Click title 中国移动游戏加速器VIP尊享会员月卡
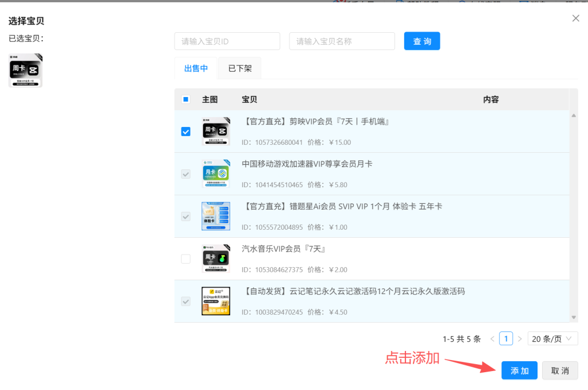This screenshot has width=588, height=390. coord(307,164)
